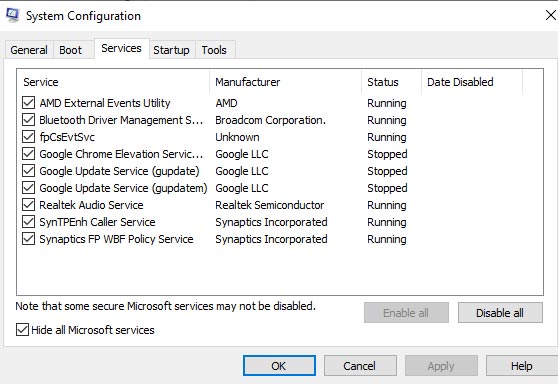Select Google Update Service (gupdate) name

pos(119,171)
